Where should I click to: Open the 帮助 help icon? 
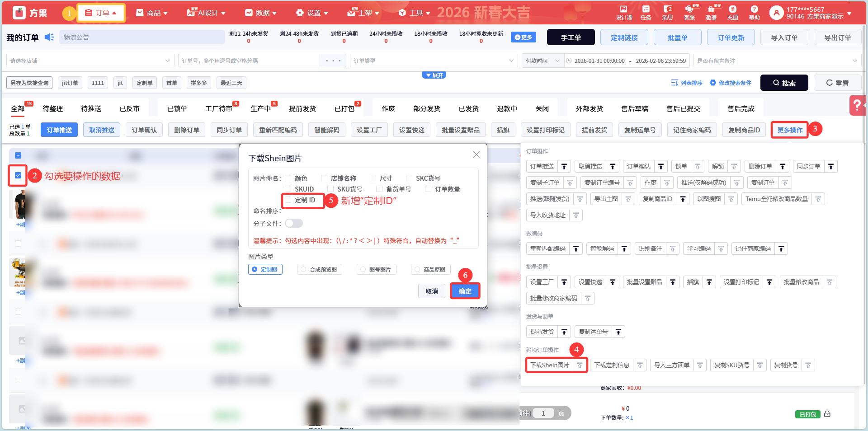pos(754,13)
